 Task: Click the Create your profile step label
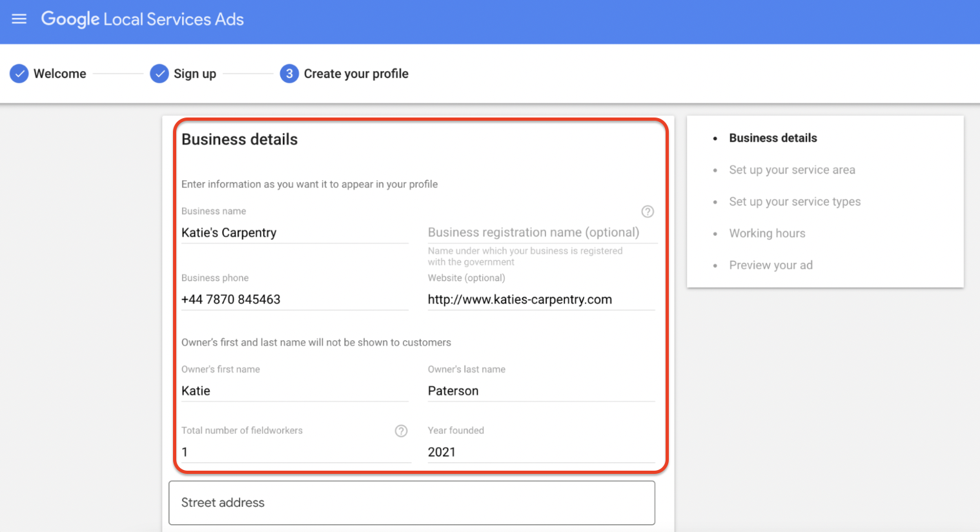point(356,74)
